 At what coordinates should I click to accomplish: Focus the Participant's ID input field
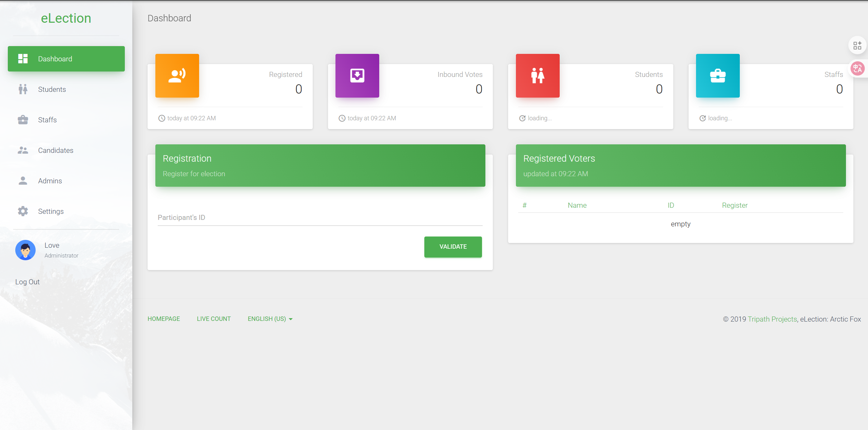(320, 218)
